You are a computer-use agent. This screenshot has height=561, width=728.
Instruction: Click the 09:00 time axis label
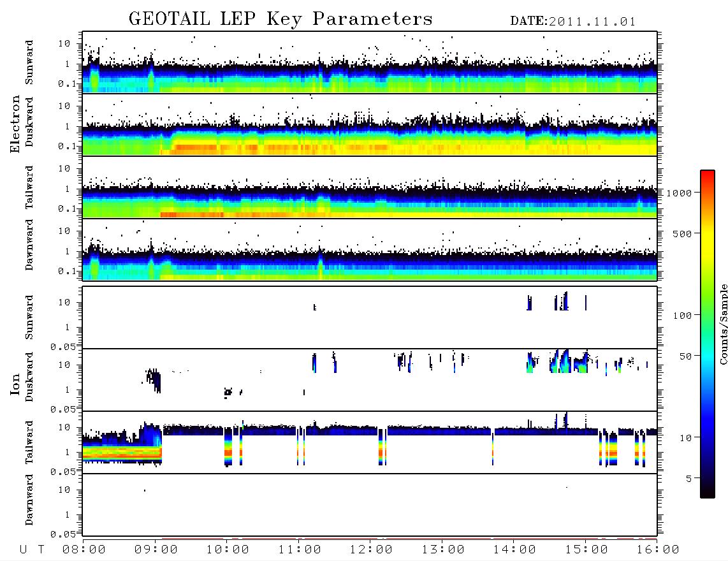[156, 550]
